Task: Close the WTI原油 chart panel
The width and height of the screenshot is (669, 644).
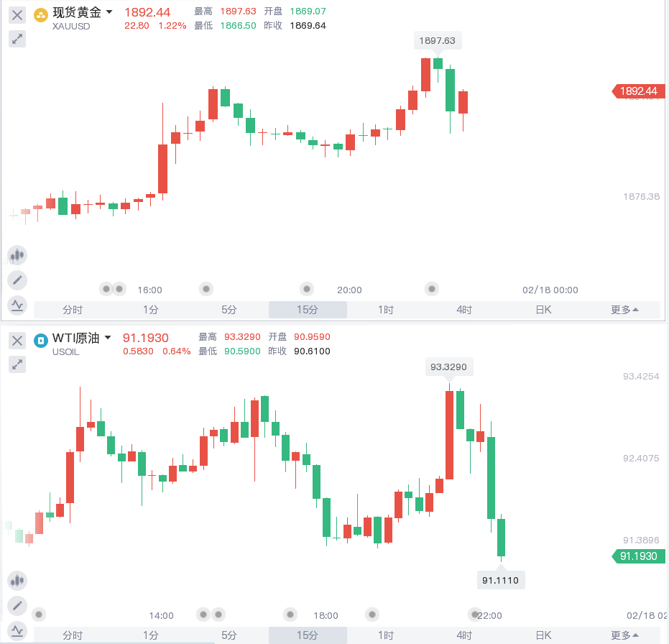Action: pos(17,341)
